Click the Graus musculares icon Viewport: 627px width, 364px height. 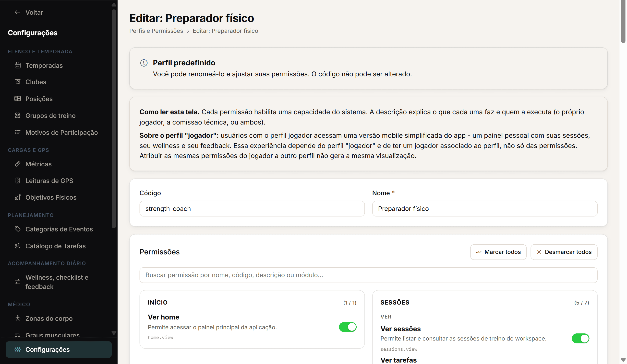(x=17, y=335)
